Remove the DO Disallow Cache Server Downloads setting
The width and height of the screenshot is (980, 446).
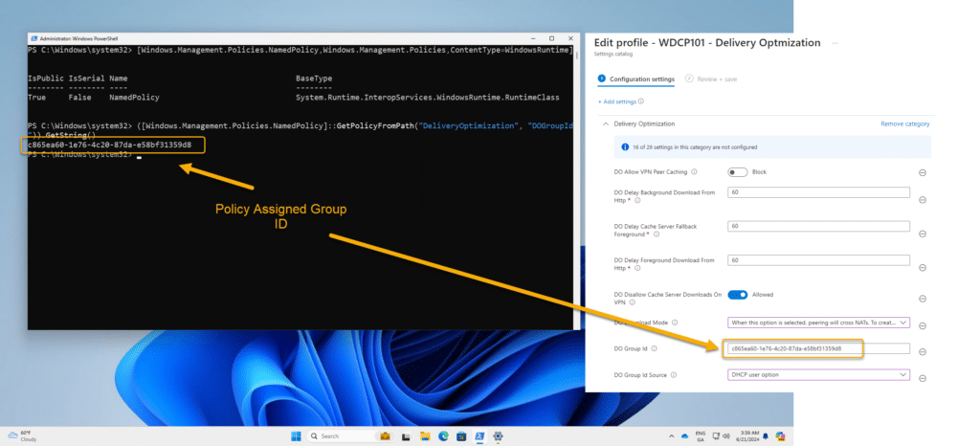click(922, 299)
